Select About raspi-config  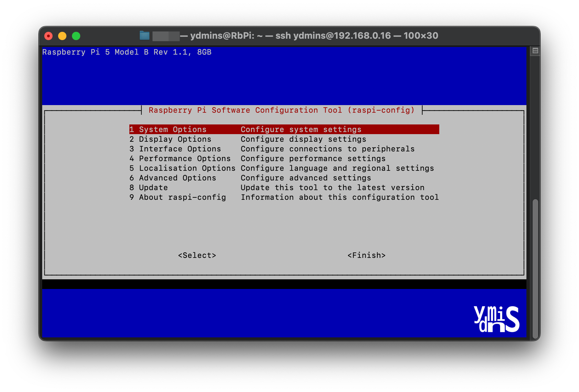(182, 197)
